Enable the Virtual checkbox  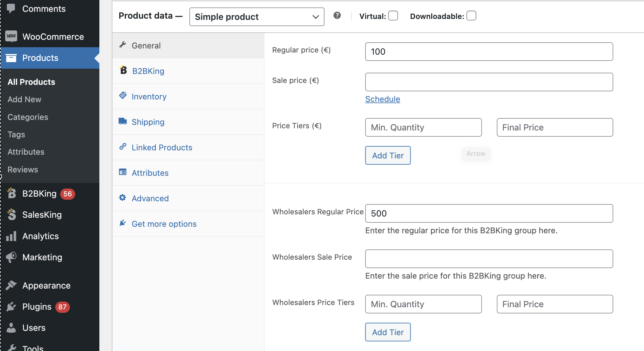[393, 16]
